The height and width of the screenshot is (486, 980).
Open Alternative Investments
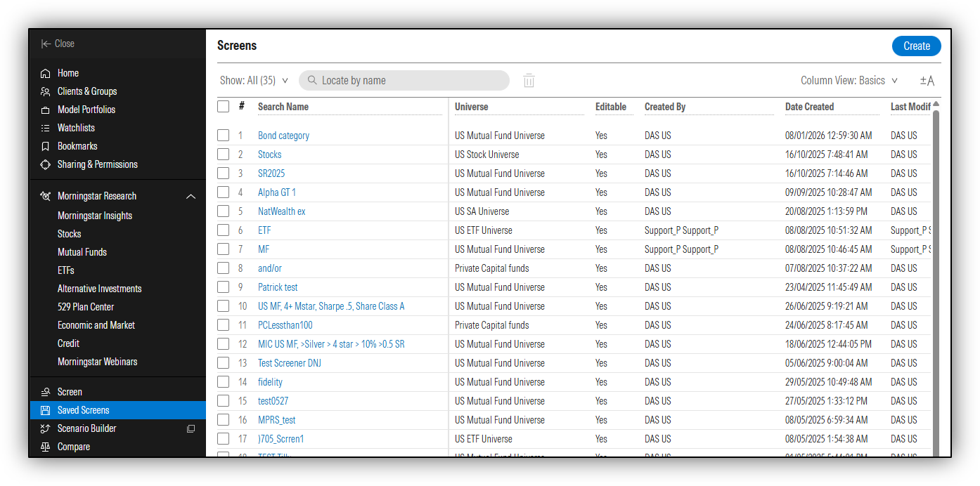pyautogui.click(x=100, y=289)
